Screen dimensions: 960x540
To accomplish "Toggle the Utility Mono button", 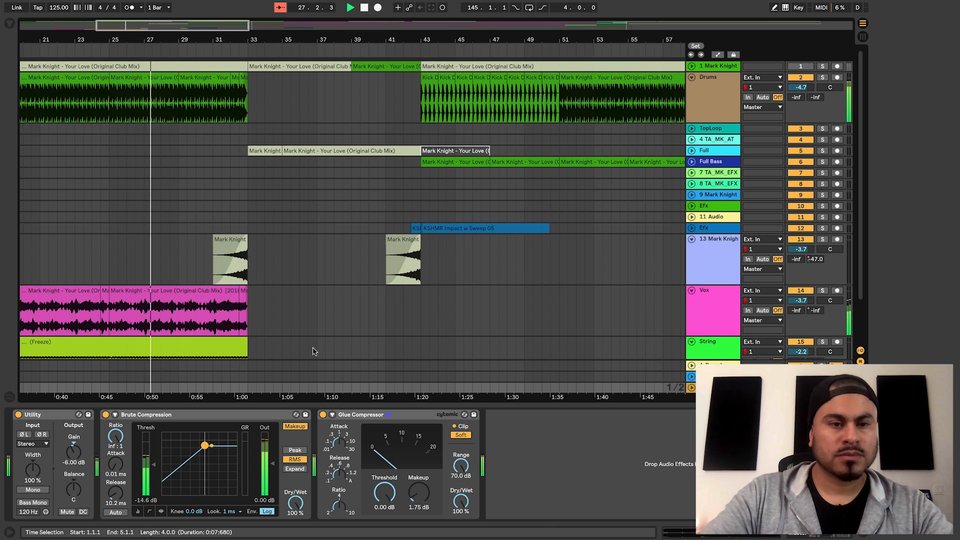I will [x=32, y=490].
